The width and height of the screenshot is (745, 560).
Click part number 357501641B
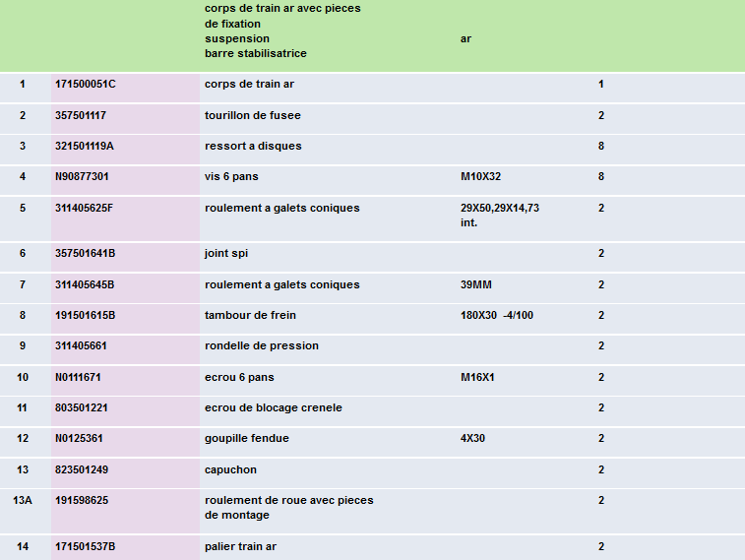[86, 254]
